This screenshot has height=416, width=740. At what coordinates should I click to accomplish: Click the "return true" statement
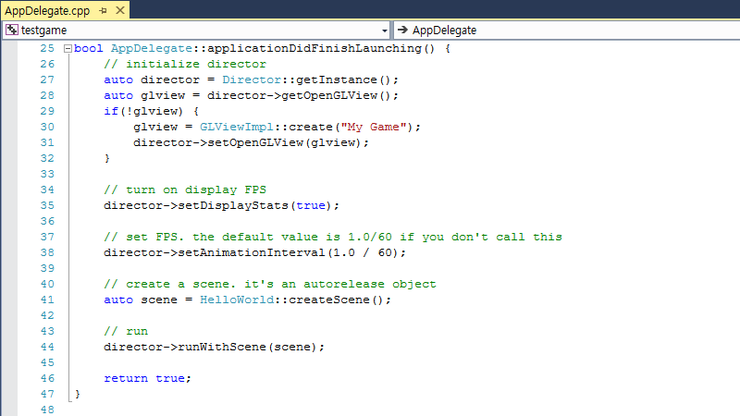point(147,377)
